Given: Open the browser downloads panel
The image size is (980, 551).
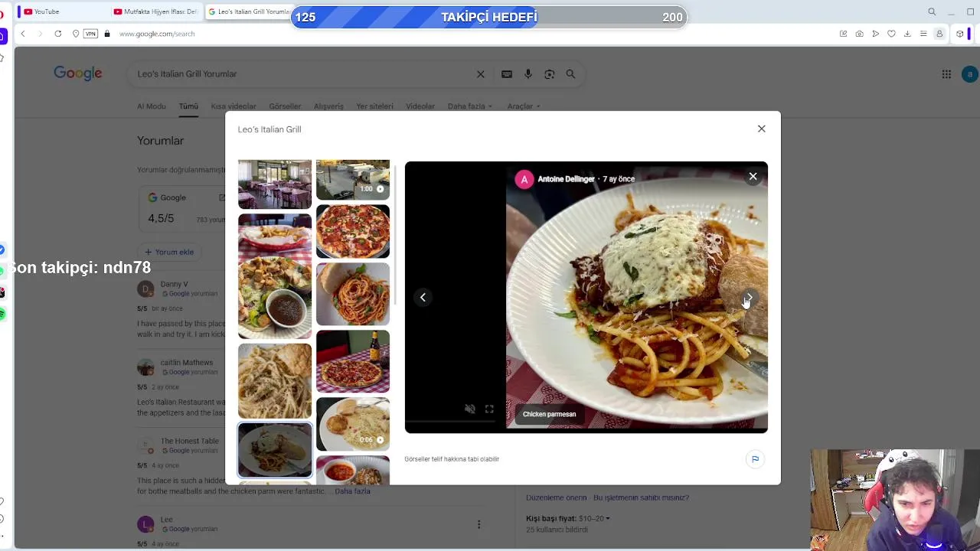Looking at the screenshot, I should (907, 34).
